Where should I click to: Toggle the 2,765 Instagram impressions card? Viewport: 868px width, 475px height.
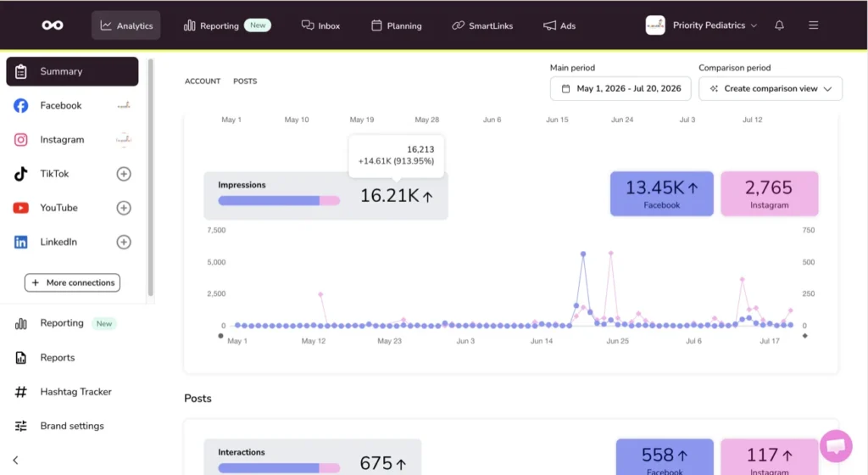[770, 193]
